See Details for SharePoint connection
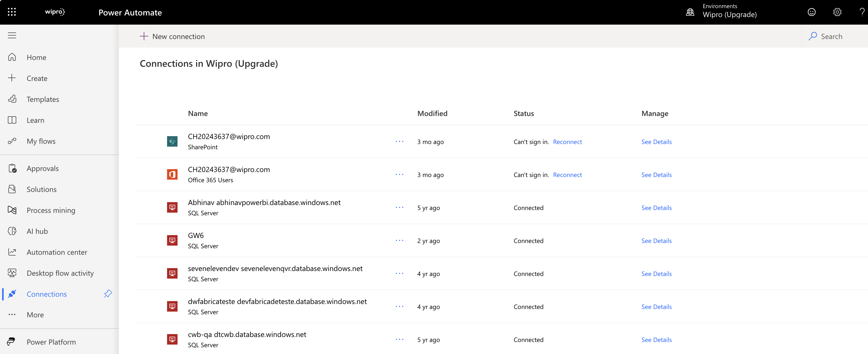This screenshot has height=354, width=868. click(x=656, y=142)
